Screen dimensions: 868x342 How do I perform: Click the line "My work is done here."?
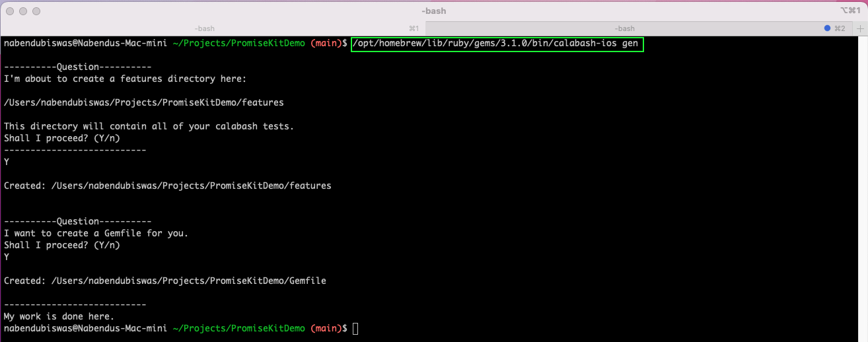pyautogui.click(x=59, y=316)
